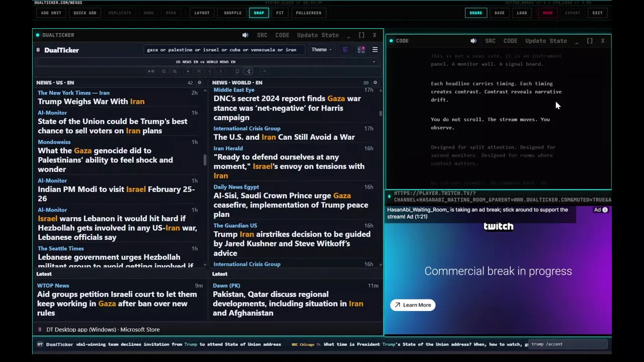This screenshot has width=644, height=362.
Task: Click the EXIT button
Action: pos(597,13)
